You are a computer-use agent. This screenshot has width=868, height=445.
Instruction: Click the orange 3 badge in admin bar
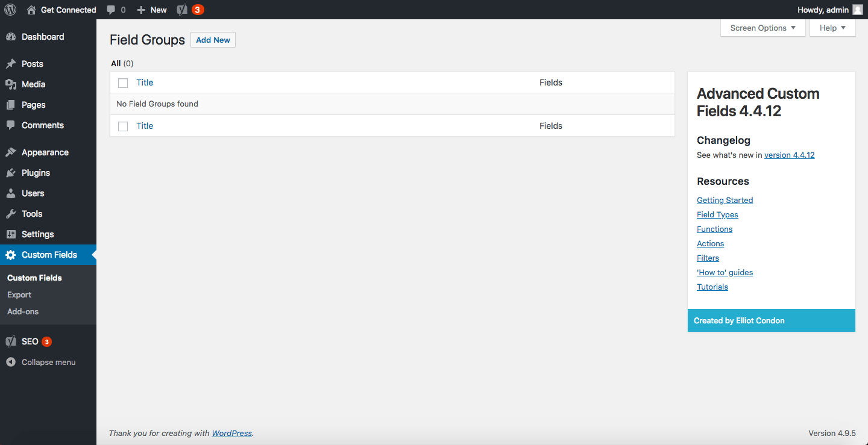coord(198,10)
